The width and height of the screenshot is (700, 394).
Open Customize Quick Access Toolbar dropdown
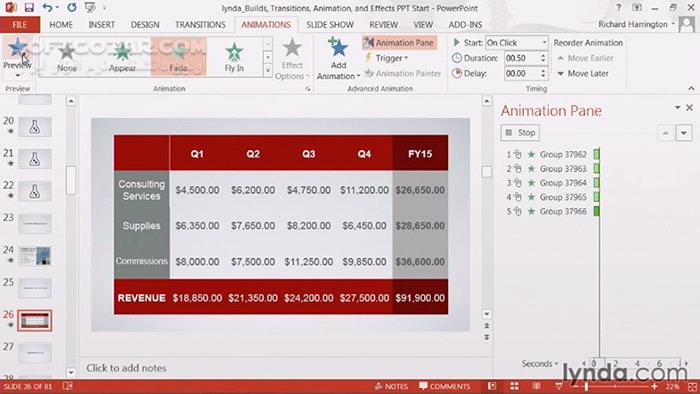(104, 8)
